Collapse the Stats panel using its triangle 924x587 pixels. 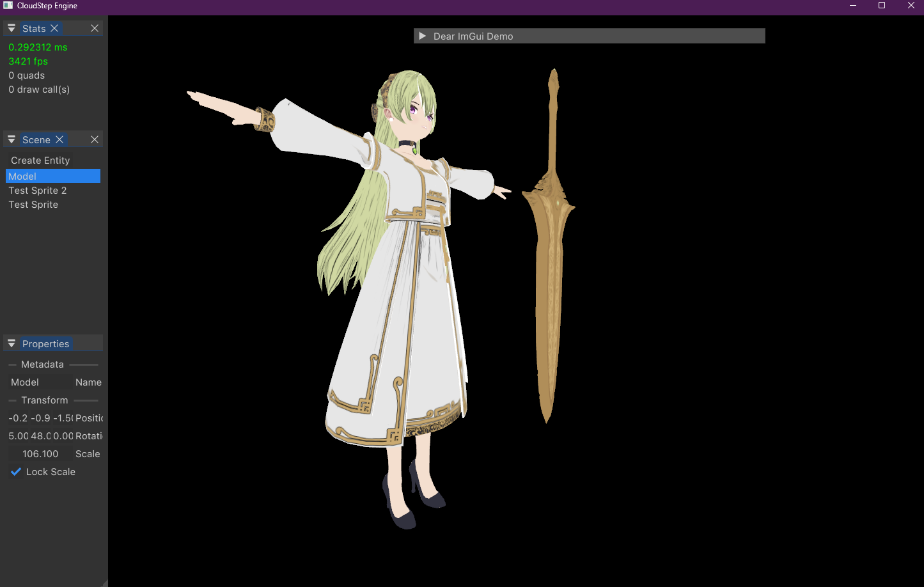[x=12, y=28]
